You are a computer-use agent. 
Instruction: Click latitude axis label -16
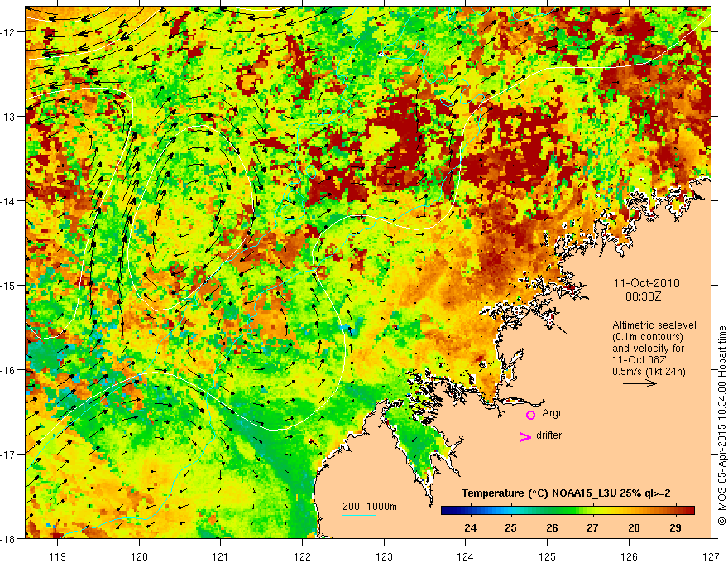(x=9, y=370)
